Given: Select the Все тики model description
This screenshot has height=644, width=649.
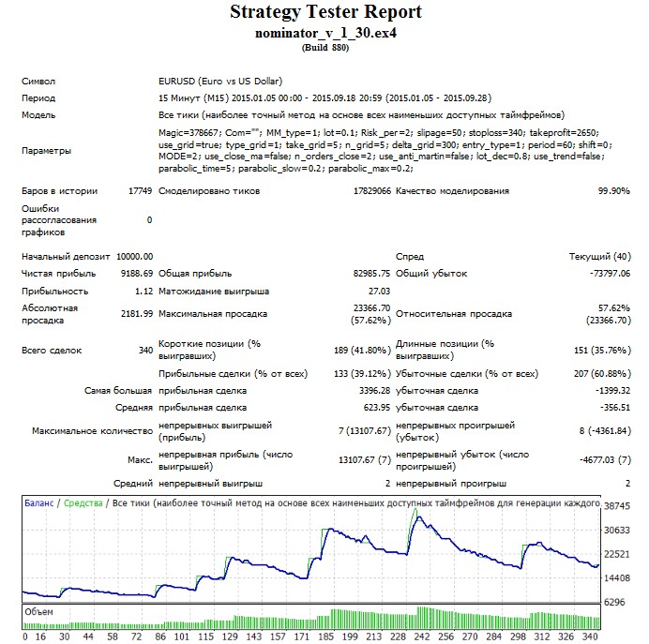Looking at the screenshot, I should 361,115.
